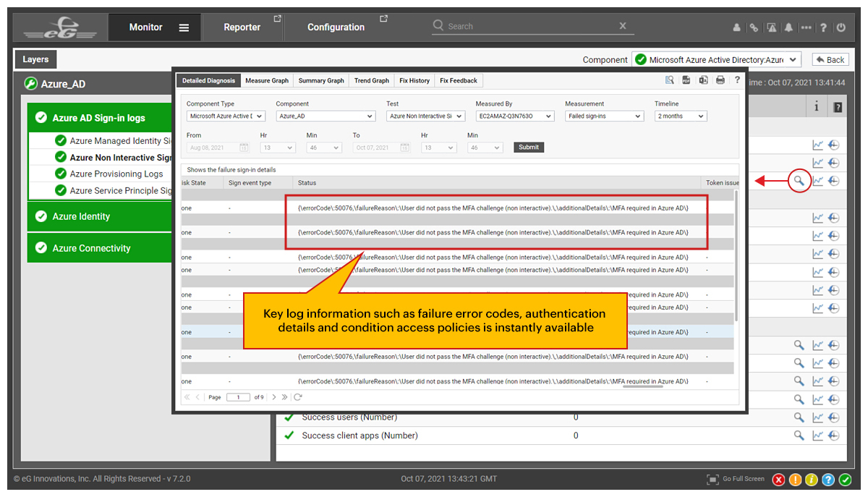Screen dimensions: 868x497
Task: Open the From Hr dropdown
Action: click(x=278, y=148)
